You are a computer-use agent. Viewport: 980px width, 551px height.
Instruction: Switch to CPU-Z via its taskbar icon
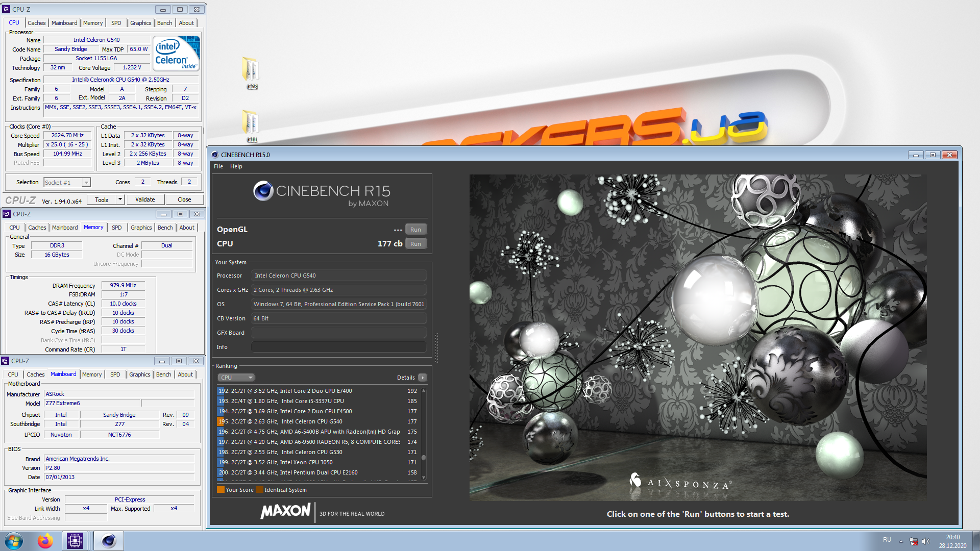[75, 541]
